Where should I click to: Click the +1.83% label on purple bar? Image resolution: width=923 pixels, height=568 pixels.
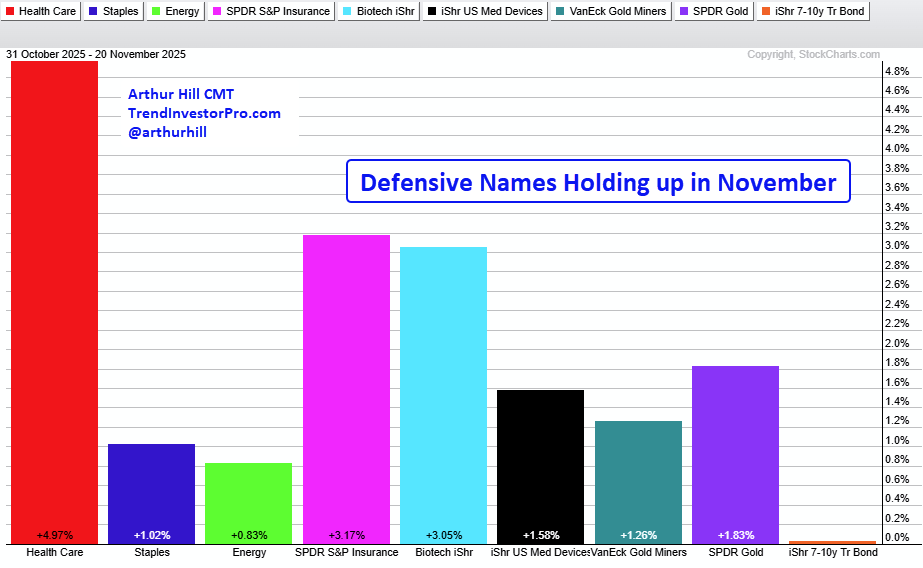pos(735,535)
